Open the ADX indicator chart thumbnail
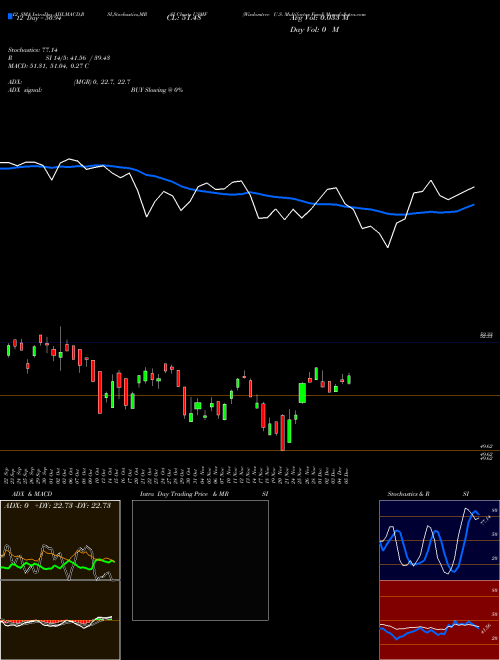This screenshot has width=500, height=660. (x=60, y=540)
